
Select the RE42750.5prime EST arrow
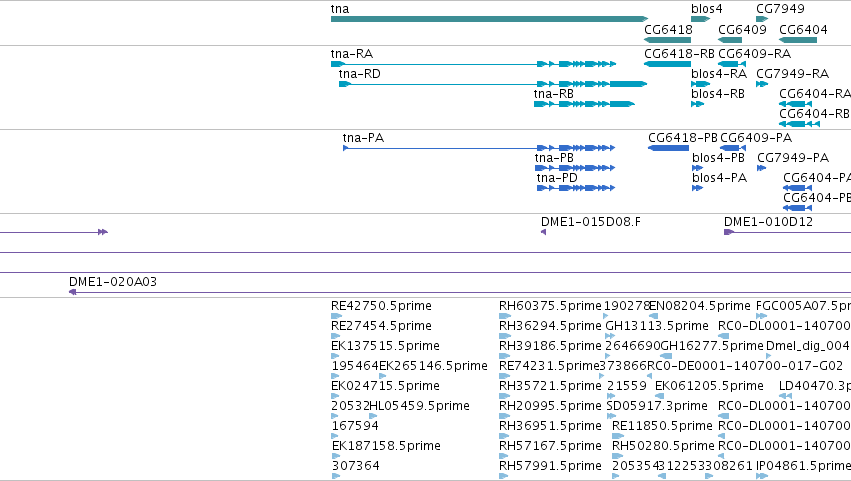(336, 316)
